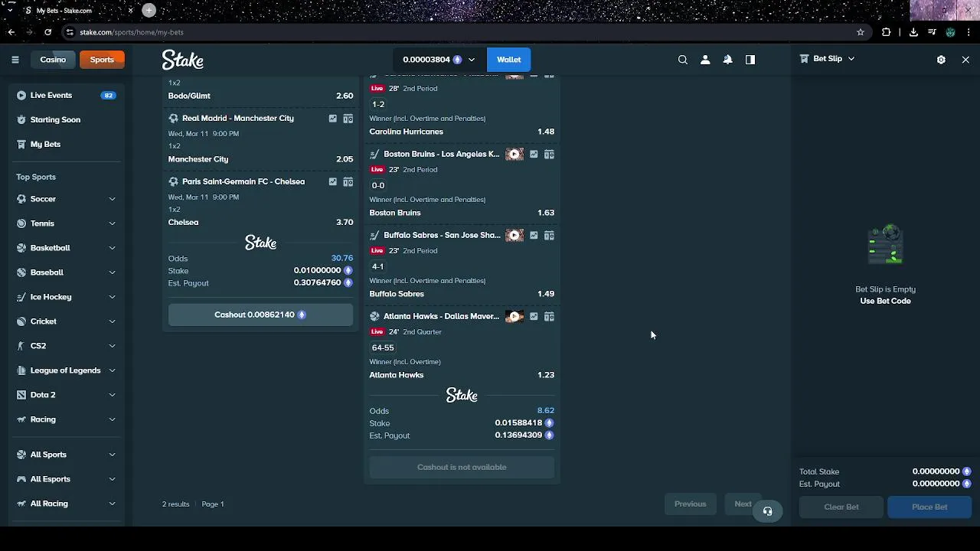Expand the balance currency dropdown
The width and height of the screenshot is (980, 551).
471,60
